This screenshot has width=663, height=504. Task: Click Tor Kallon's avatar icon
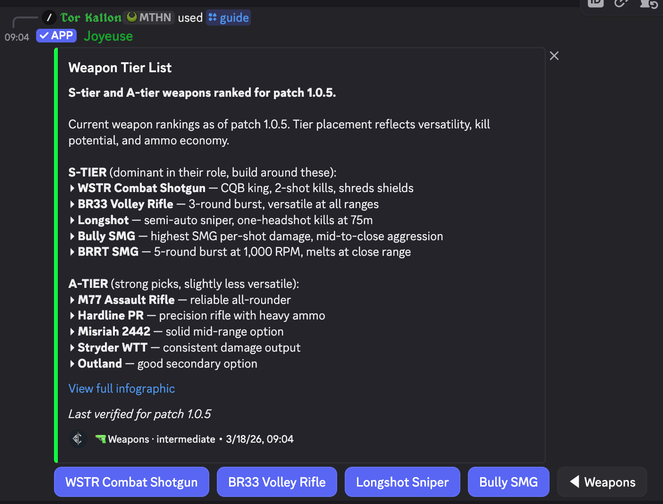[50, 17]
